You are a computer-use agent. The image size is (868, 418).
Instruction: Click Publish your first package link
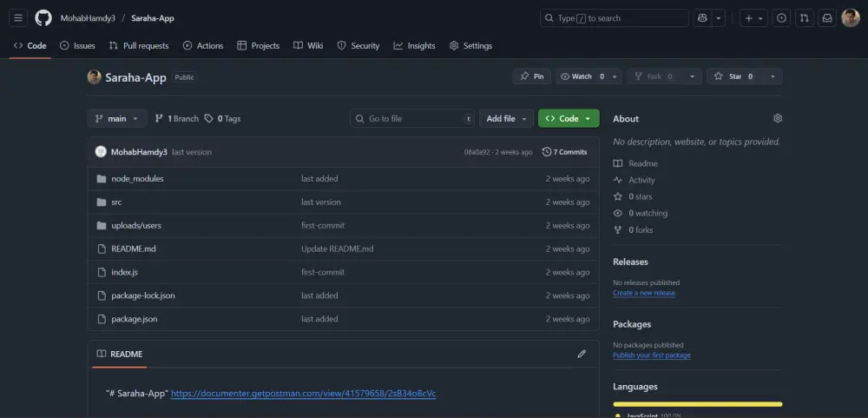(652, 355)
